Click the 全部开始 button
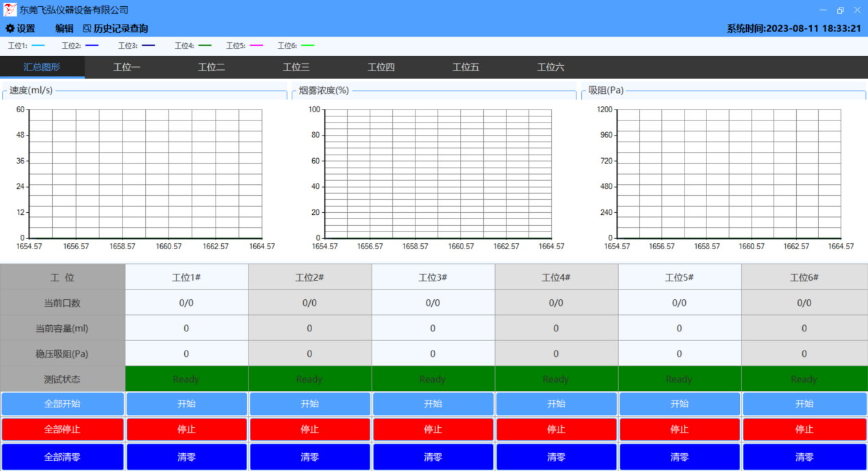This screenshot has width=868, height=471. point(62,404)
